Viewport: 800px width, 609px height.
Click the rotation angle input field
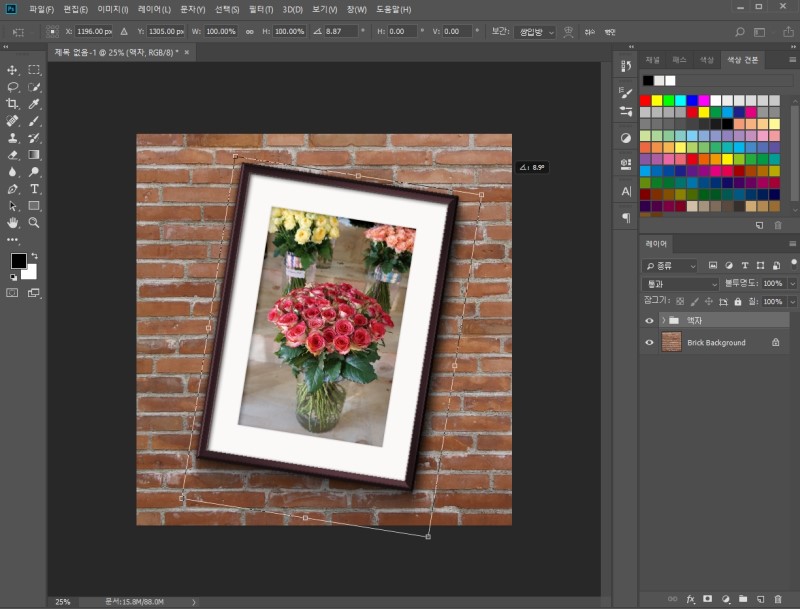point(341,32)
